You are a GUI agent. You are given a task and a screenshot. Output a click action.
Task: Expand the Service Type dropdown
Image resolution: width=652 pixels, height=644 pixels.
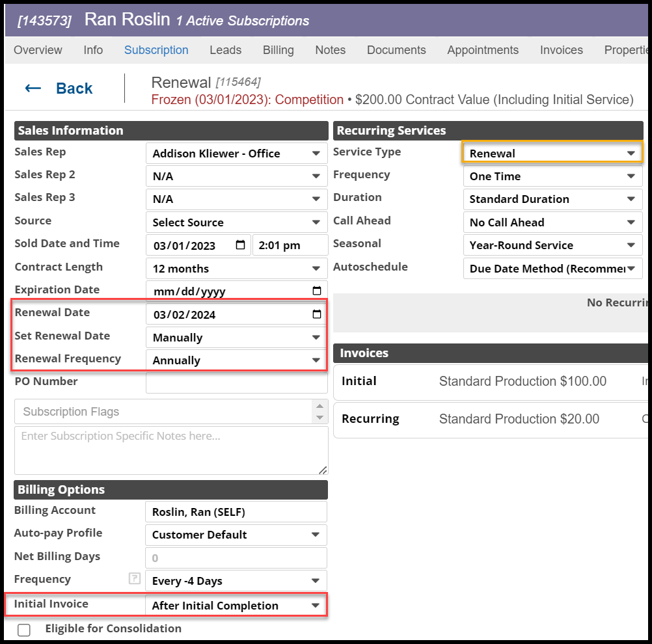(552, 154)
